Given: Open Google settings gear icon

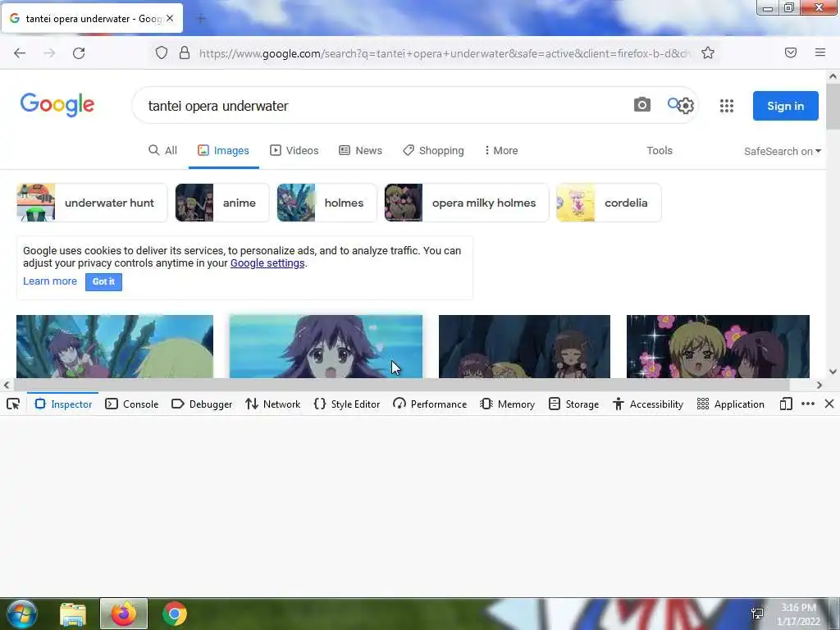Looking at the screenshot, I should point(686,106).
